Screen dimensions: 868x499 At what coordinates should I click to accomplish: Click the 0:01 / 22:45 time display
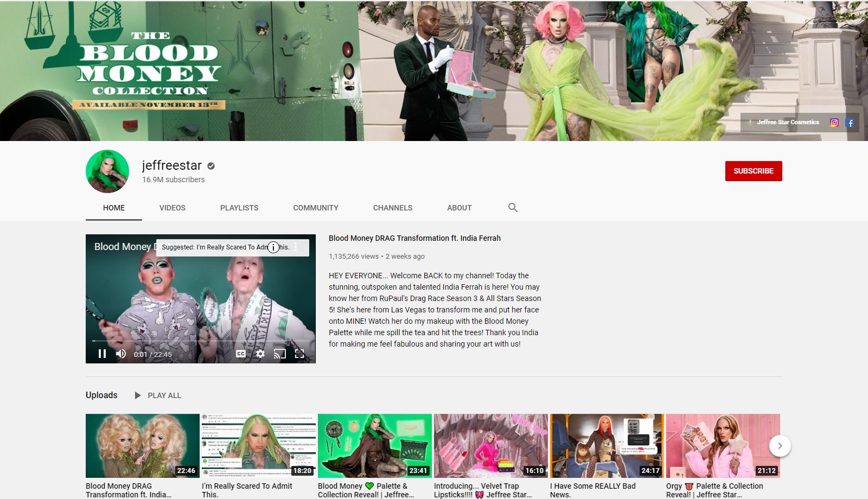[153, 354]
